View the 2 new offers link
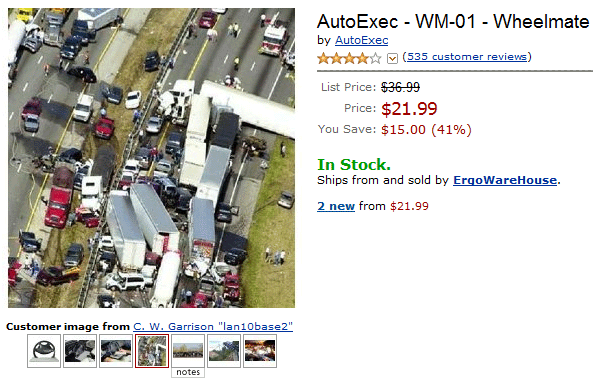 pos(336,206)
